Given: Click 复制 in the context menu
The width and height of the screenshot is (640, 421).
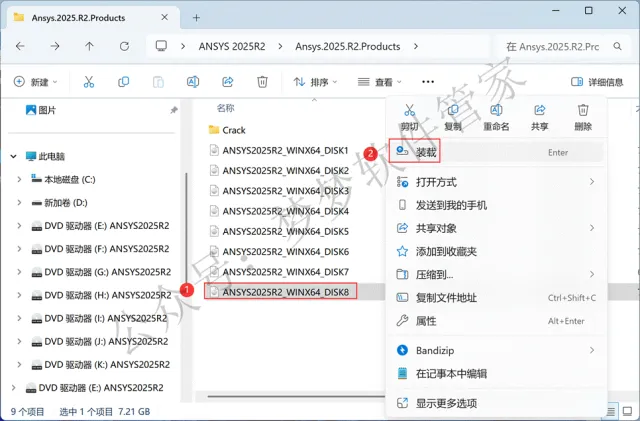Looking at the screenshot, I should pos(453,118).
